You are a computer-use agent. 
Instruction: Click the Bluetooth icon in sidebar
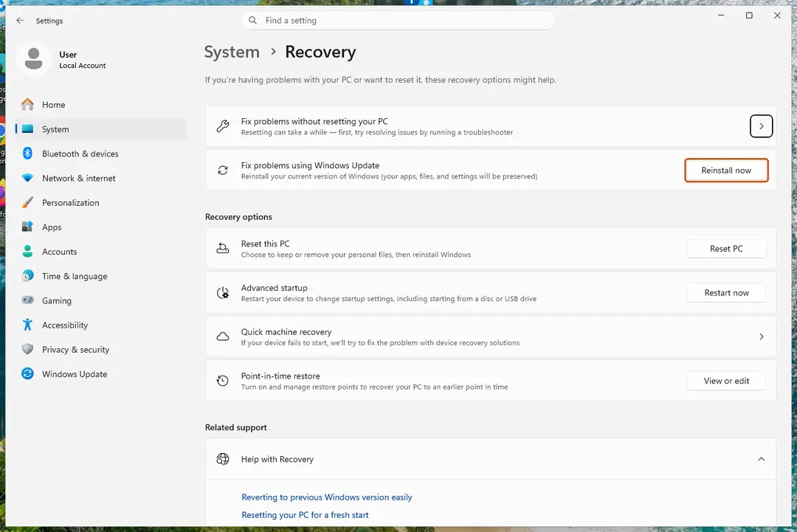point(27,153)
